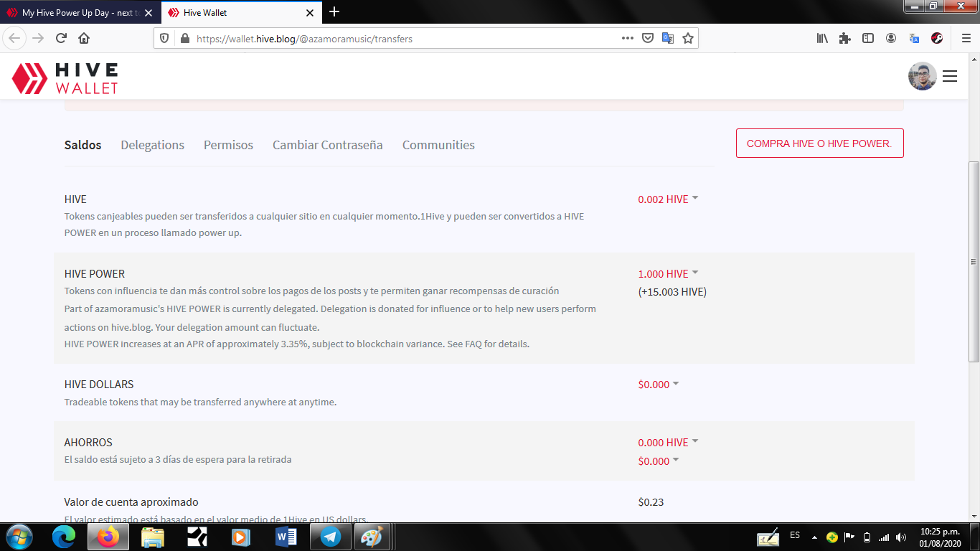
Task: Click the ES language indicator
Action: coord(795,535)
